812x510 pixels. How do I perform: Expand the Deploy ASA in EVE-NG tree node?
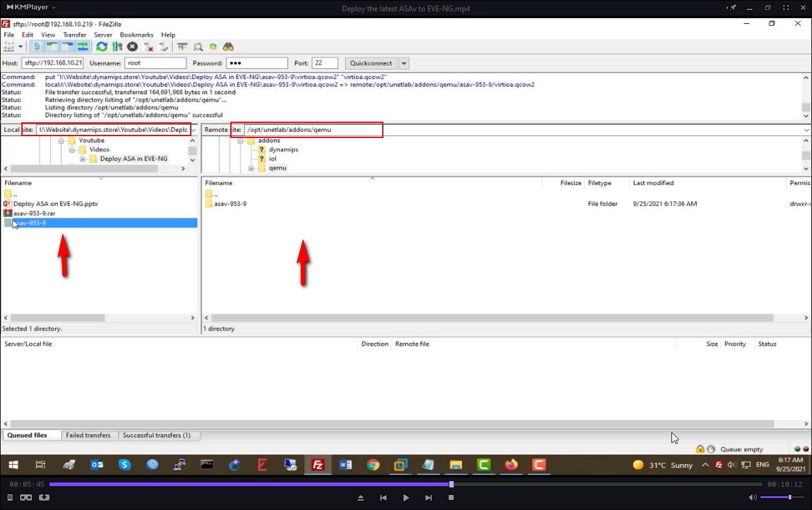[x=82, y=159]
